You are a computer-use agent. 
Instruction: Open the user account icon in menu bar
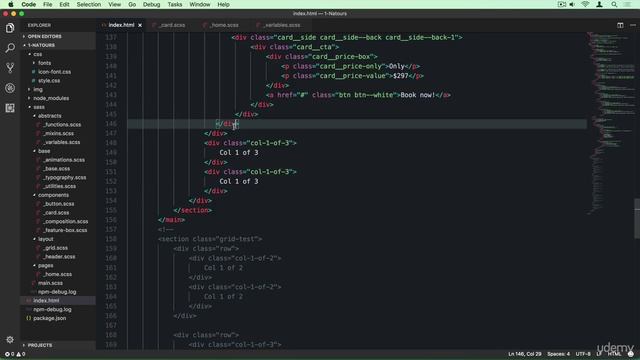(x=599, y=4)
